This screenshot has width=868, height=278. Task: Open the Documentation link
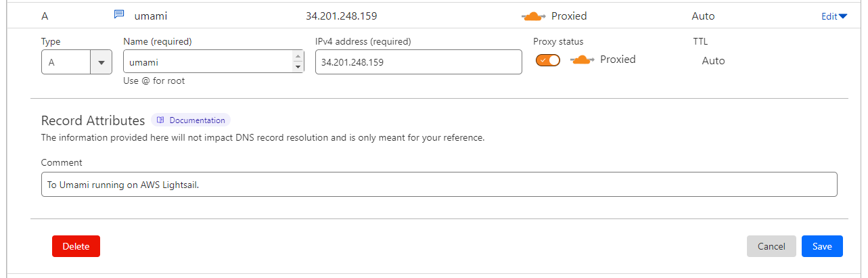click(x=197, y=120)
